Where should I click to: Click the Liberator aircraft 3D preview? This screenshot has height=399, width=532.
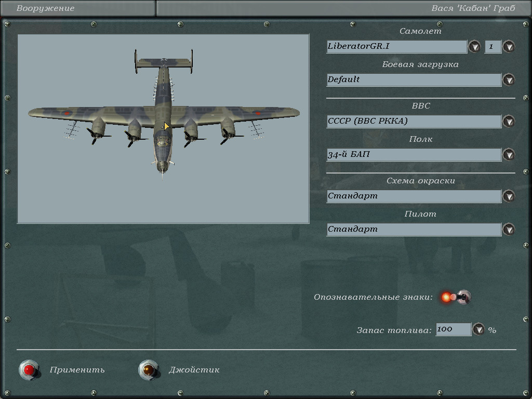point(163,129)
